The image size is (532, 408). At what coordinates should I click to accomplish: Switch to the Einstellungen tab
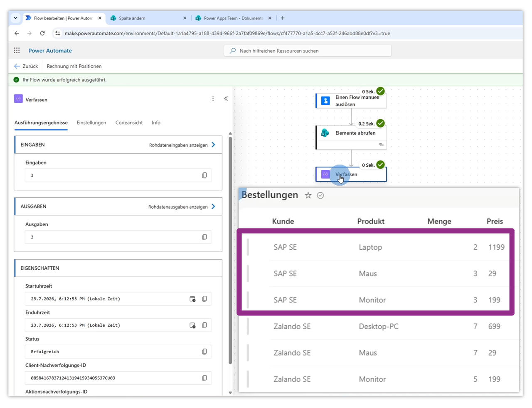(x=91, y=123)
